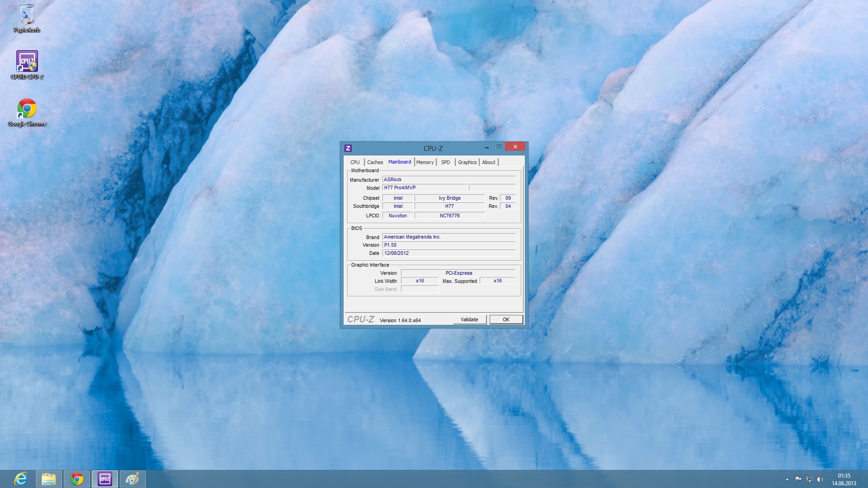This screenshot has height=488, width=868.
Task: Switch to the Caches tab
Action: pyautogui.click(x=375, y=162)
